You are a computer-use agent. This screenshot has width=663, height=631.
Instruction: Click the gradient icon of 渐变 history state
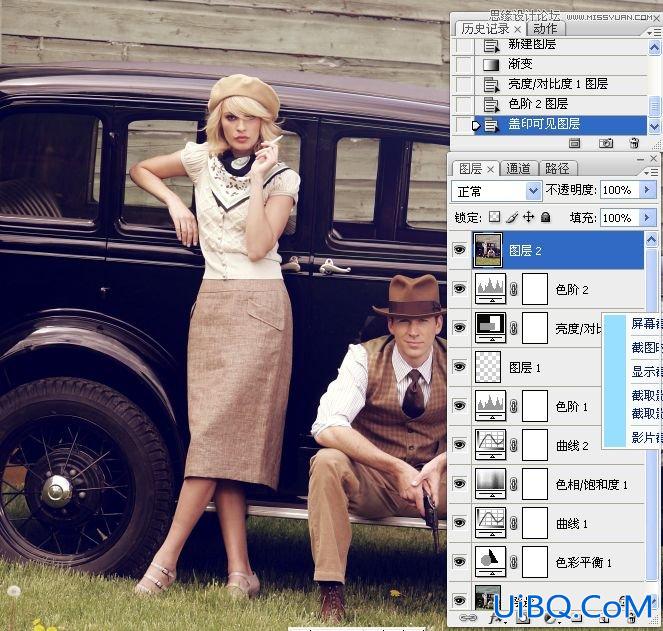click(x=491, y=64)
